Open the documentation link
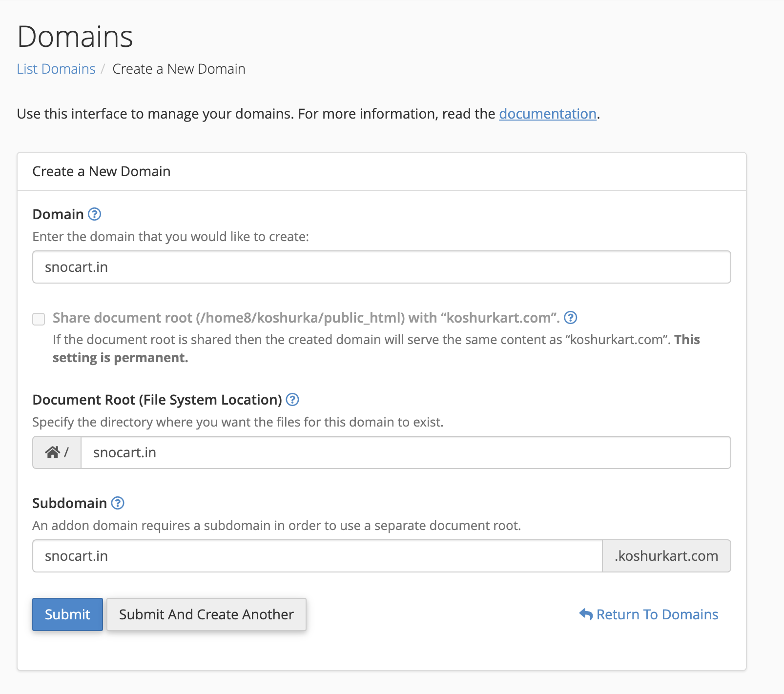 coord(547,114)
